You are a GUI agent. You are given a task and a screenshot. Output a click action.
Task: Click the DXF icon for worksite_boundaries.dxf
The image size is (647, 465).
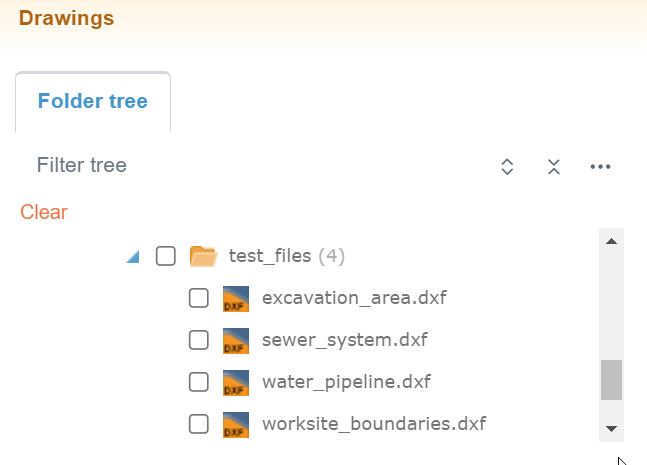(x=236, y=424)
